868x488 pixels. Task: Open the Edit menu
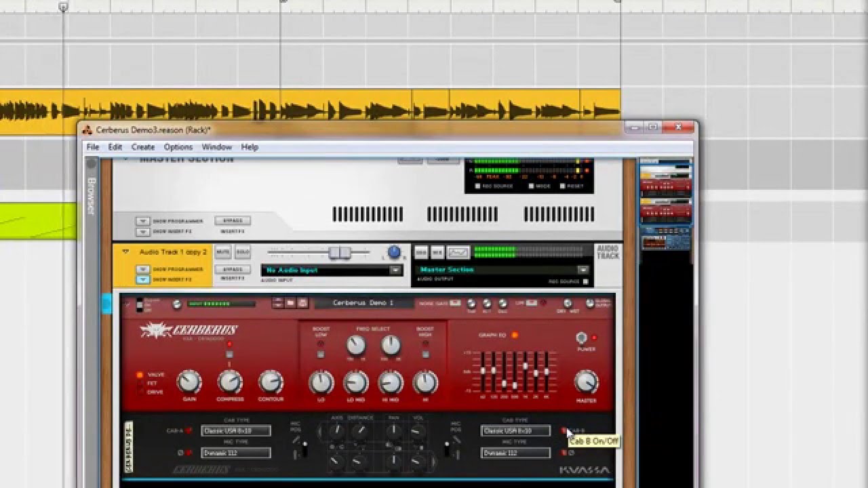coord(115,147)
